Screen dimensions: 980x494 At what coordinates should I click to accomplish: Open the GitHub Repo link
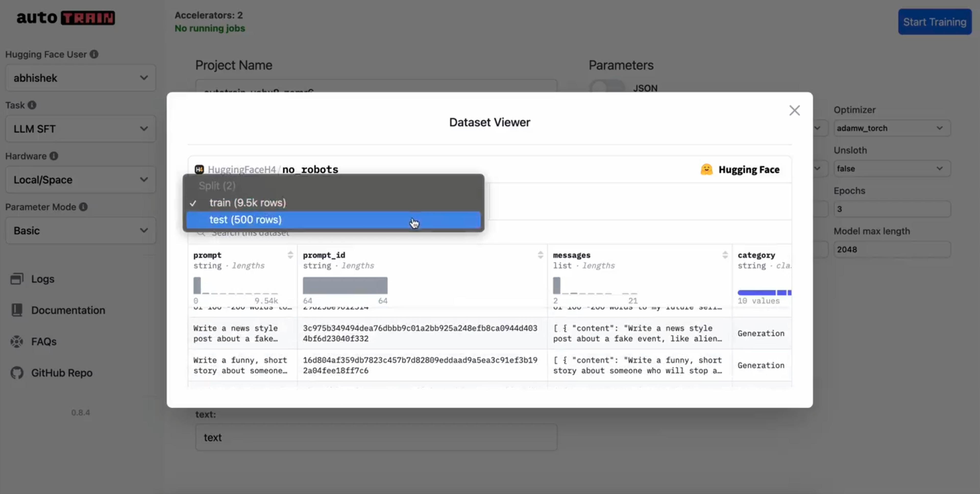(x=61, y=373)
